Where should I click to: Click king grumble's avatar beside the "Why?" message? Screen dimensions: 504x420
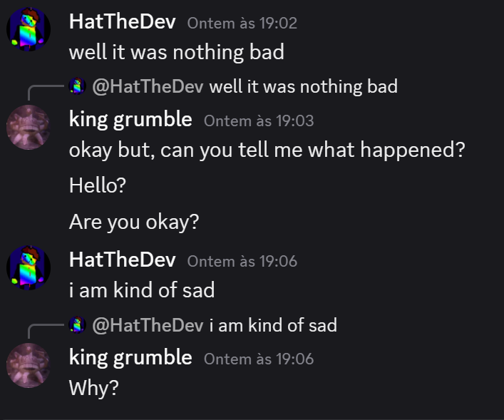tap(29, 365)
